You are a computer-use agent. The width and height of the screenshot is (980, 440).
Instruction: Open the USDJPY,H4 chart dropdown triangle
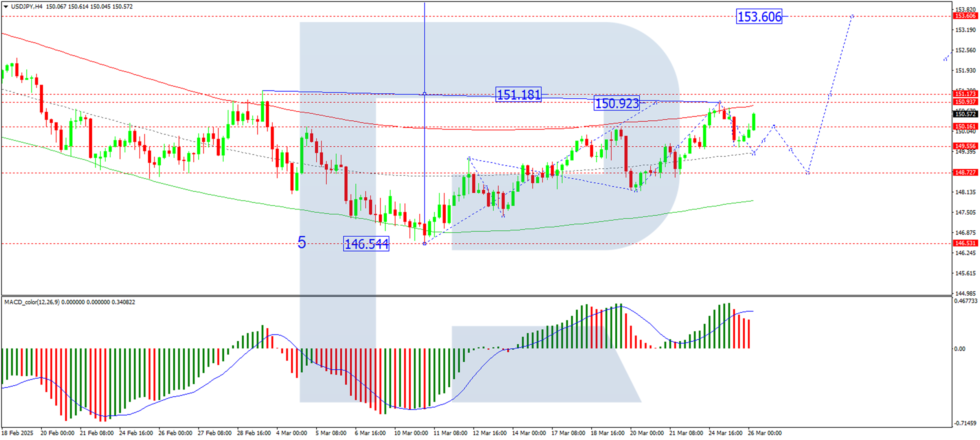(x=6, y=7)
